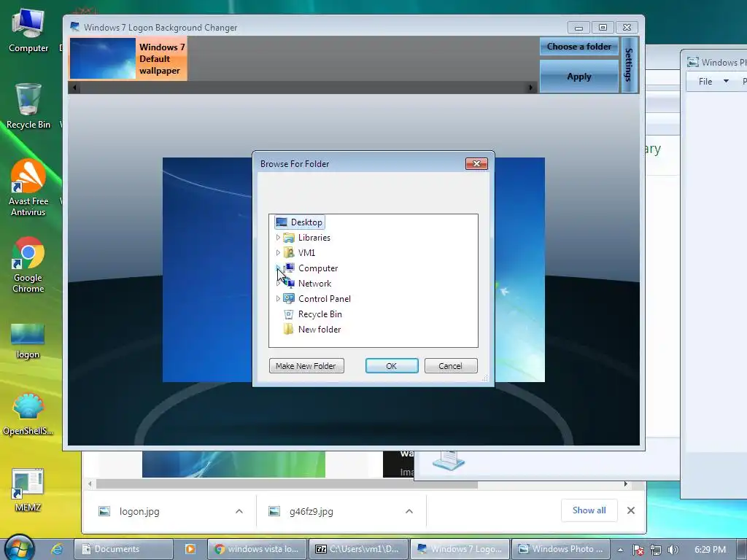Confirm with OK in Browse dialog
This screenshot has width=747, height=560.
[392, 366]
